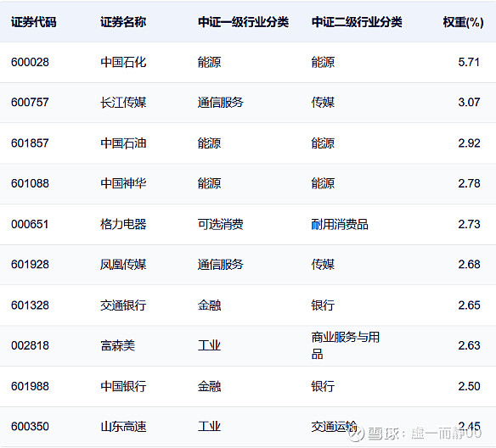Click 能源 一级行业 in 中国石化 row
This screenshot has width=496, height=448.
point(209,62)
